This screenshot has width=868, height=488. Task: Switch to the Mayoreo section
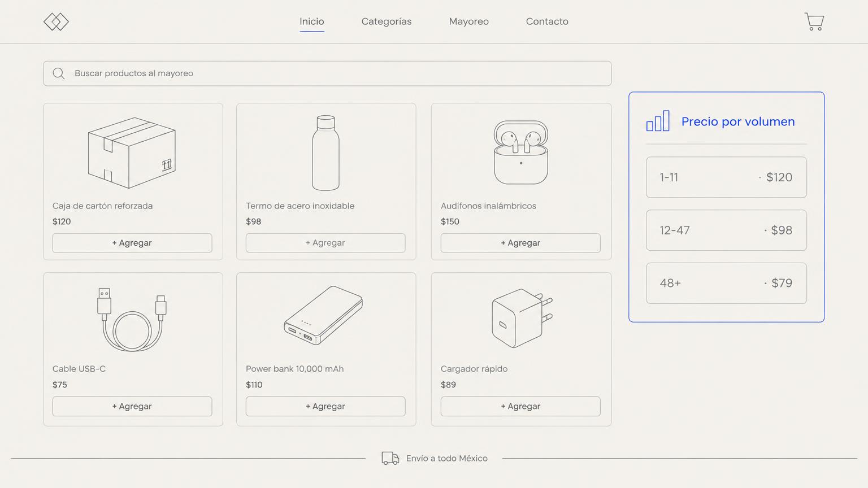click(469, 21)
